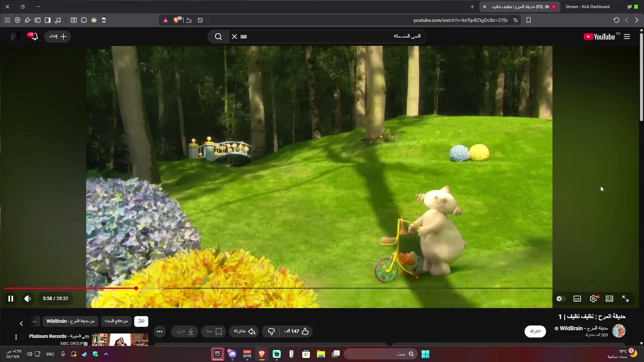
Task: Open a new tab with plus button
Action: coord(472,7)
